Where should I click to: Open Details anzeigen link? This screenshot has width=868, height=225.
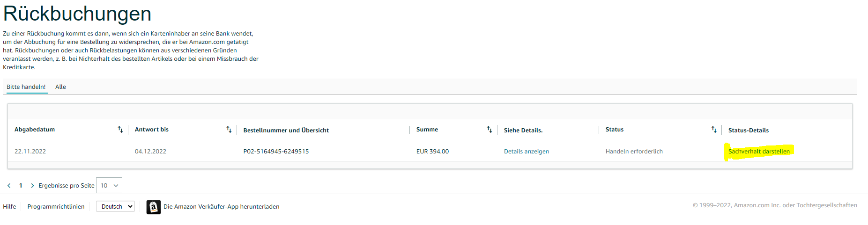tap(526, 152)
